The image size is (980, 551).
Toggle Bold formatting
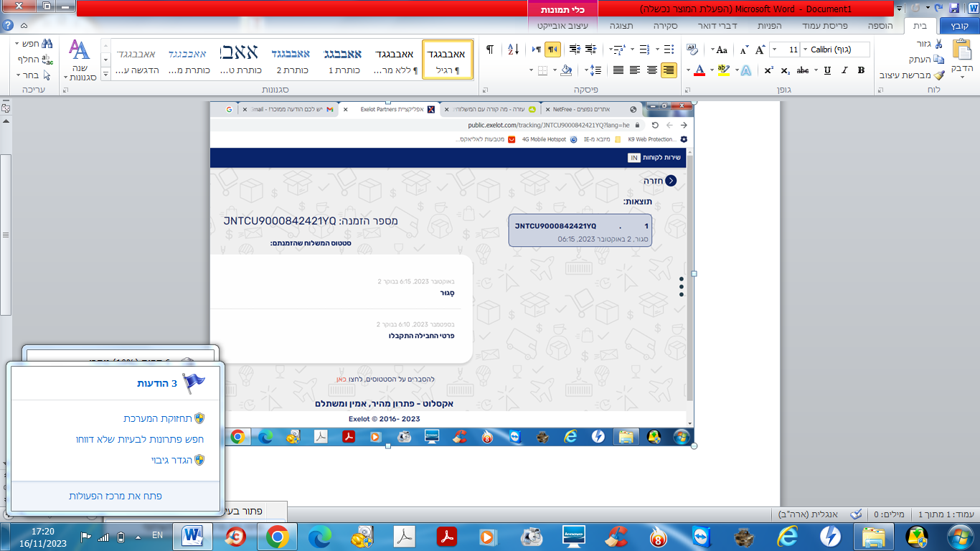point(861,70)
